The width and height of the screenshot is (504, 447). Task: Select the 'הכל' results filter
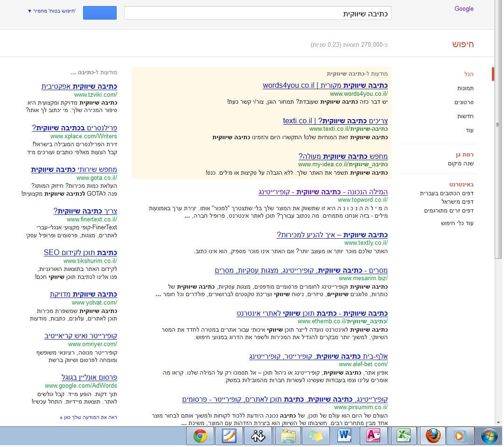coord(469,74)
